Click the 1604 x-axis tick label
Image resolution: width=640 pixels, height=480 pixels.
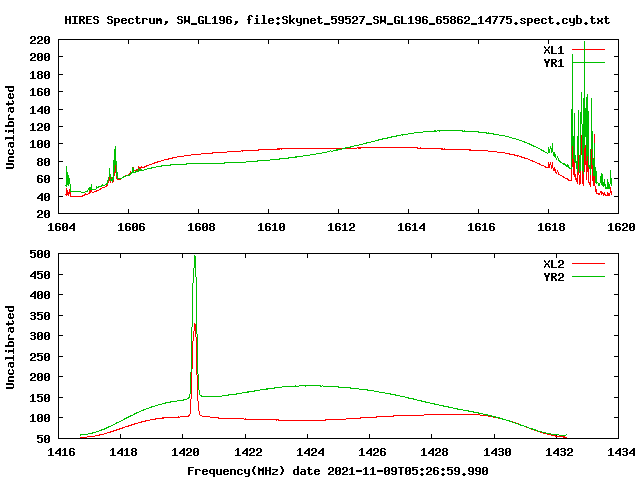61,227
